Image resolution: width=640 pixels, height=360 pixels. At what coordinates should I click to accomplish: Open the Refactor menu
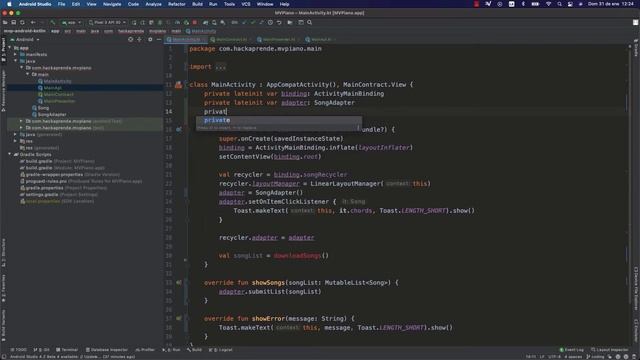click(177, 4)
